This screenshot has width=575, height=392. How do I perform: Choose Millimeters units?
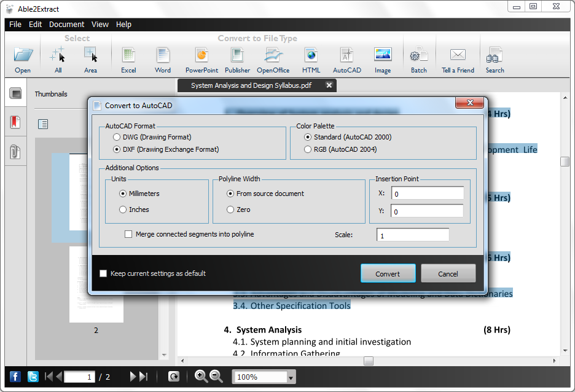tap(139, 194)
